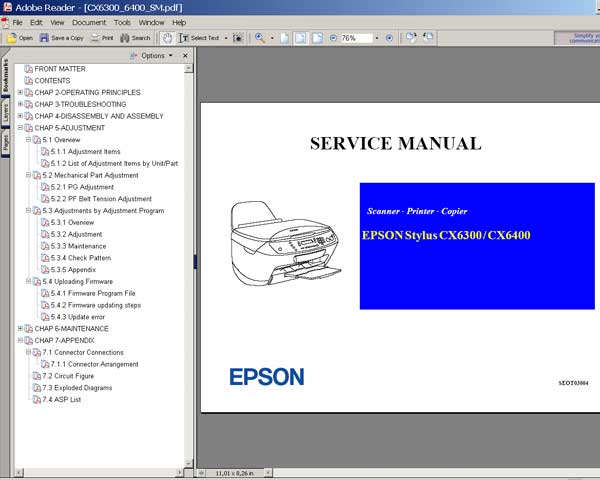Expand CHAP 6-MAINTENANCE bookmark
This screenshot has height=480, width=600.
[x=20, y=328]
